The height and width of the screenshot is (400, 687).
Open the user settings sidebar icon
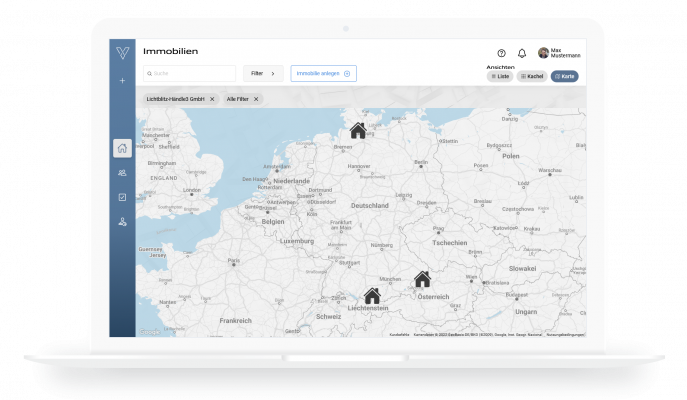coord(122,222)
